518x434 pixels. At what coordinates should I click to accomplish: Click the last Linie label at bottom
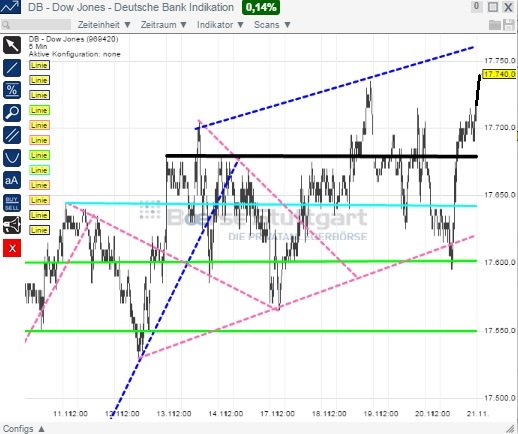coord(39,230)
